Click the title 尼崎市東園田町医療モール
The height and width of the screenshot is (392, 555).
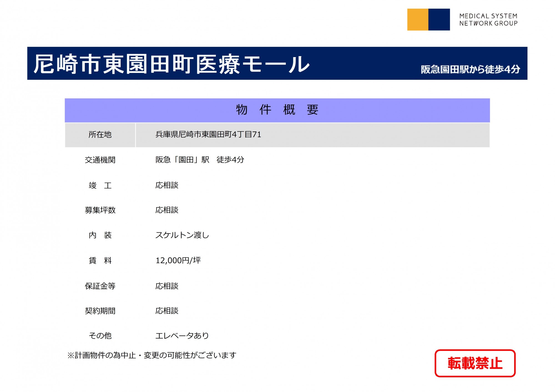click(171, 64)
